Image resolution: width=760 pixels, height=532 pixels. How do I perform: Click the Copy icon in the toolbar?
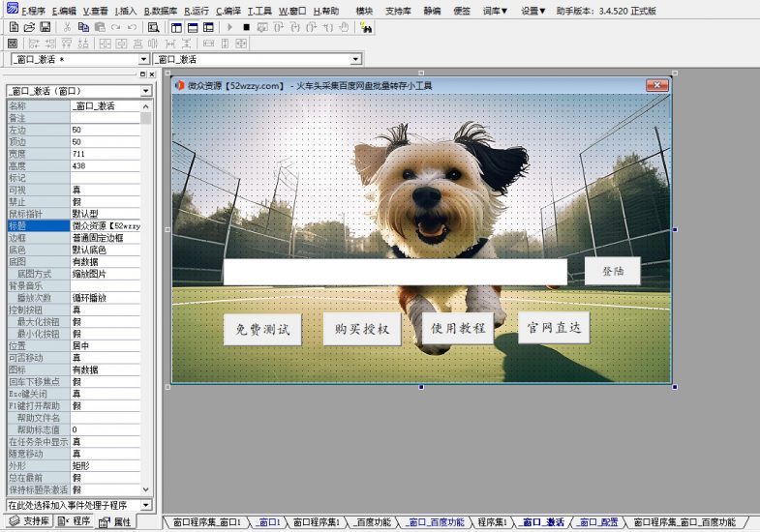coord(84,27)
